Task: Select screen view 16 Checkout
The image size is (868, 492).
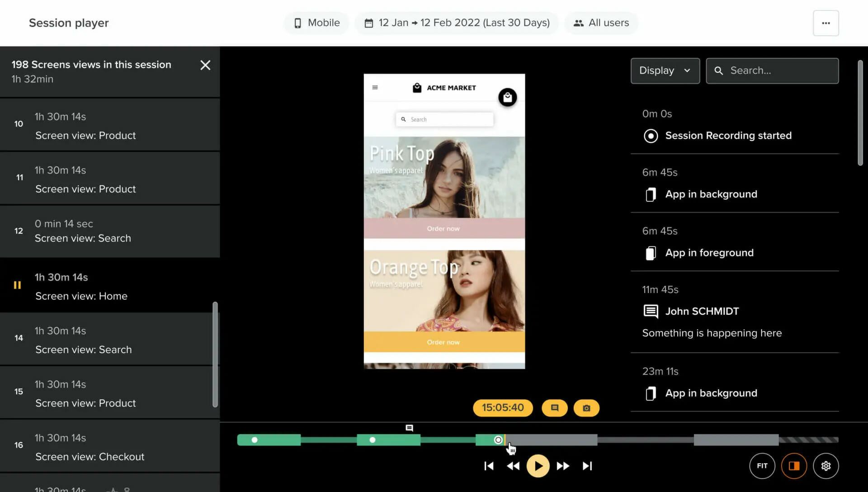Action: [110, 446]
